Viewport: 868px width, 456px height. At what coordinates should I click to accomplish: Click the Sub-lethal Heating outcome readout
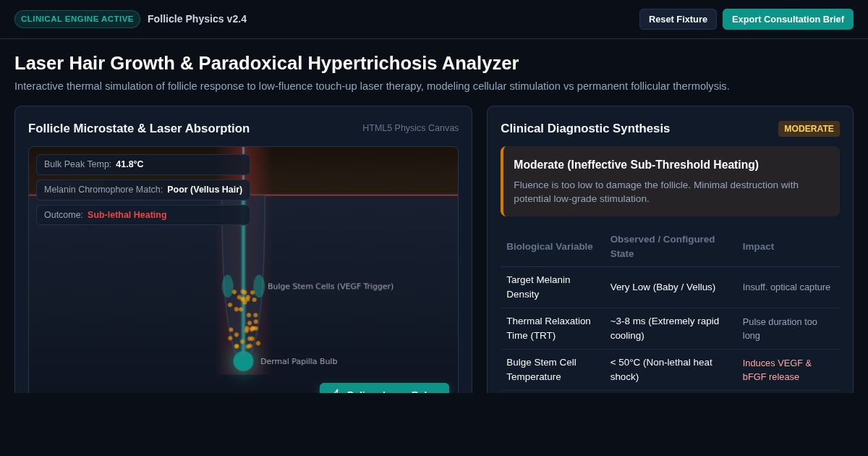pyautogui.click(x=143, y=215)
